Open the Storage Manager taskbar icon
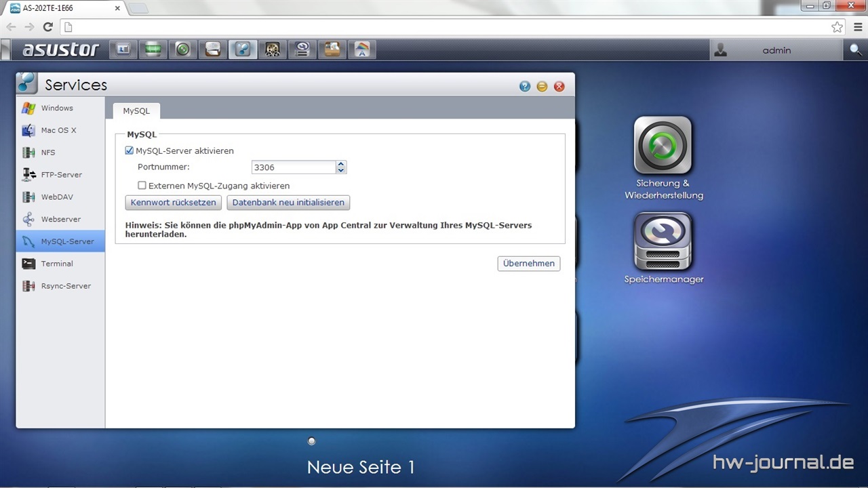Image resolution: width=868 pixels, height=488 pixels. click(x=302, y=49)
